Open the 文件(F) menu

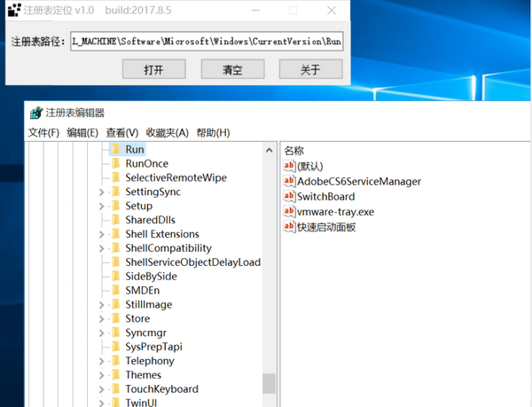43,133
